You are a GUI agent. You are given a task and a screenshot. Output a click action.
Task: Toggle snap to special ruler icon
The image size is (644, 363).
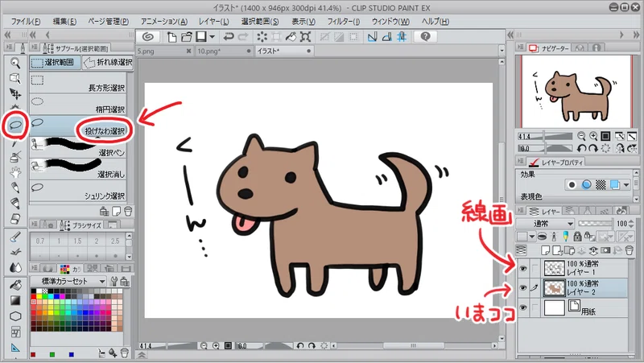(x=387, y=37)
